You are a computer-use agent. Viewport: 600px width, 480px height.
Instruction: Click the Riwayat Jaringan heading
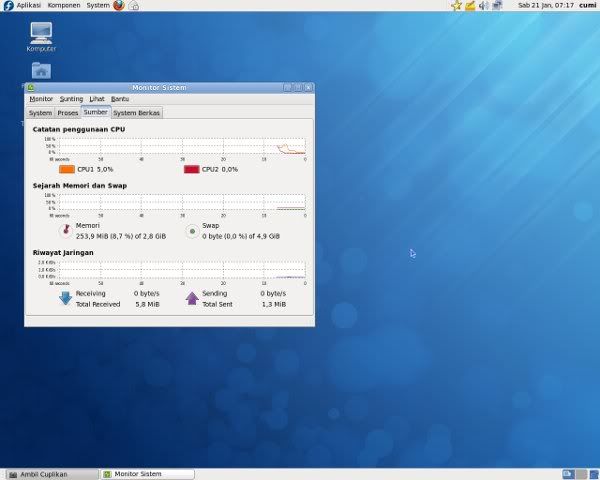pos(63,253)
